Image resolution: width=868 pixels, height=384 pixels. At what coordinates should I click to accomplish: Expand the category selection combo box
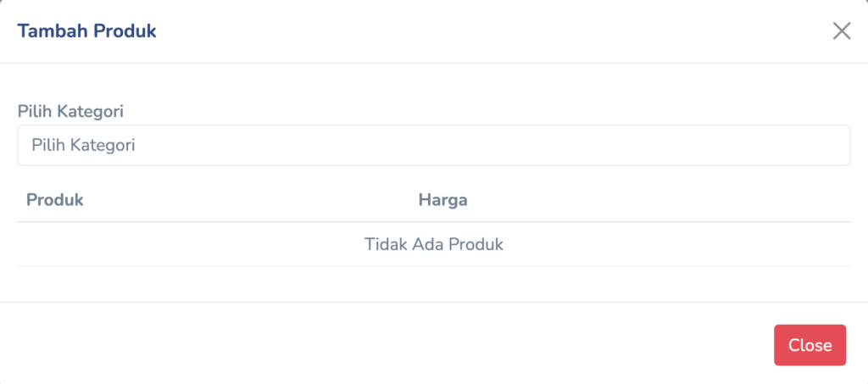click(433, 146)
